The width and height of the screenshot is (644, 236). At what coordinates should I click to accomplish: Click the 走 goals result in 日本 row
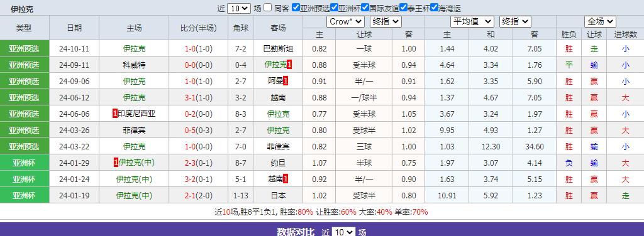click(x=626, y=195)
